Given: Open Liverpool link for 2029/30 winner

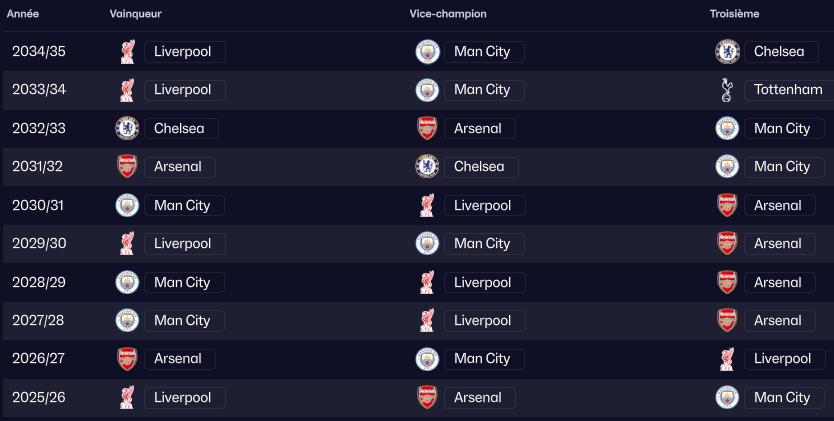Looking at the screenshot, I should [x=182, y=244].
